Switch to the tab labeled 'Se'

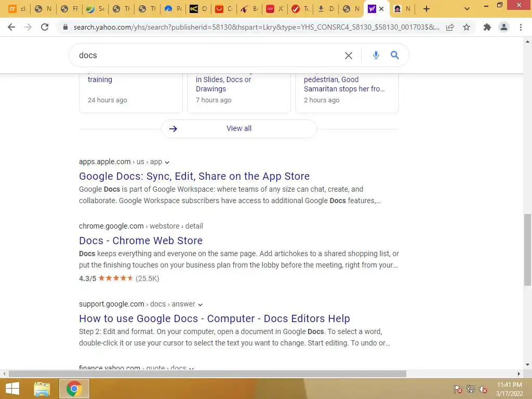[x=96, y=9]
